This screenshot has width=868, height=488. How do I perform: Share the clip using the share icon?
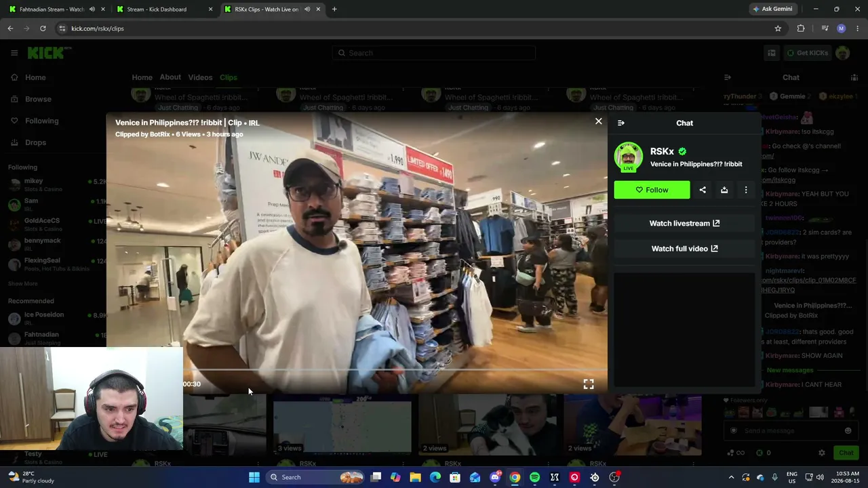tap(703, 190)
